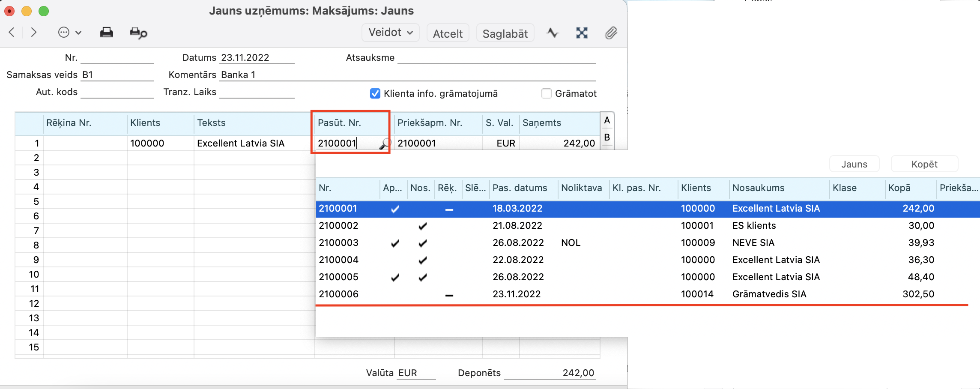Screen dimensions: 980x389
Task: Enable the Grāmatot checkbox
Action: (547, 93)
